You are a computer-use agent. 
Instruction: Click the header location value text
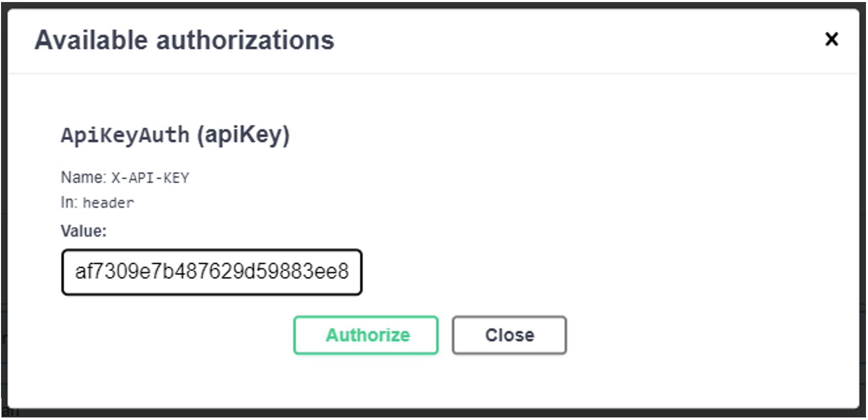tap(108, 203)
